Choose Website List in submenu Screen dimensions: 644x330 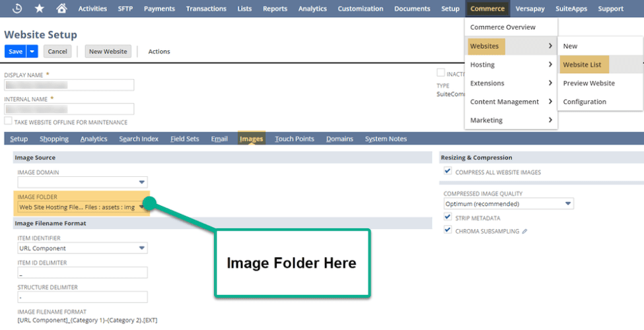[x=600, y=65]
